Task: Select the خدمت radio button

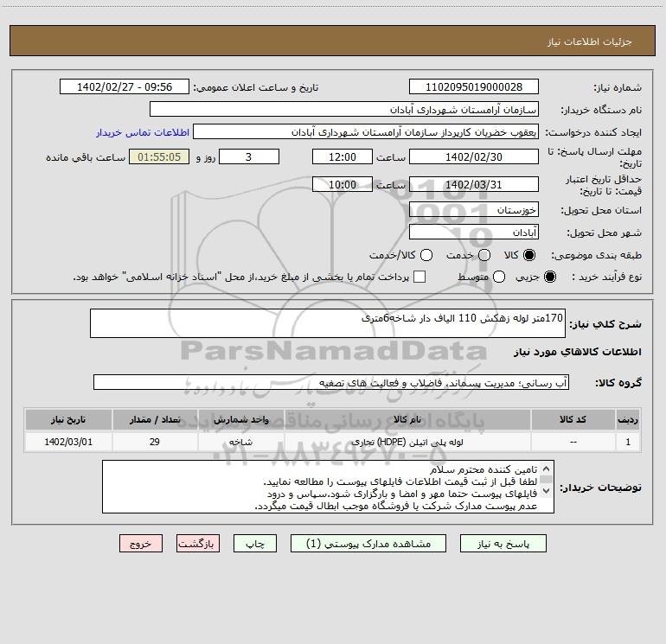Action: 484,255
